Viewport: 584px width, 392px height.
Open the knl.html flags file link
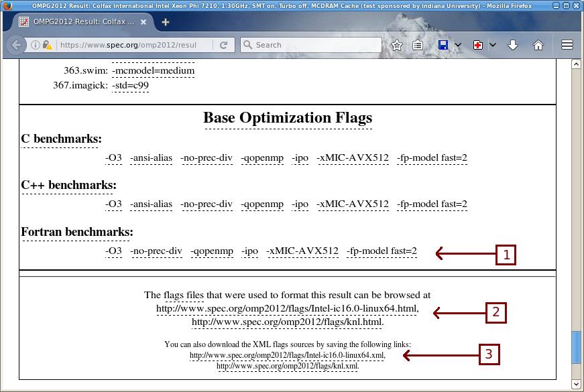288,323
